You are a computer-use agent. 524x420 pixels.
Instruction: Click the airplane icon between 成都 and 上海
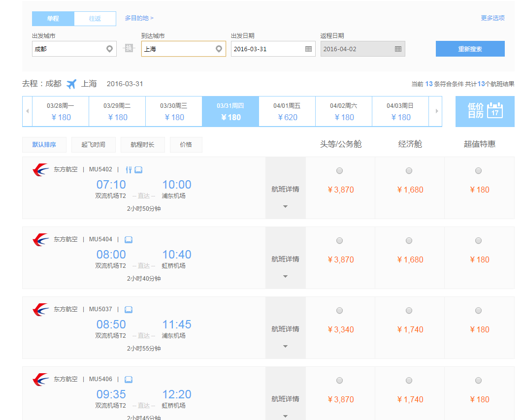click(71, 84)
